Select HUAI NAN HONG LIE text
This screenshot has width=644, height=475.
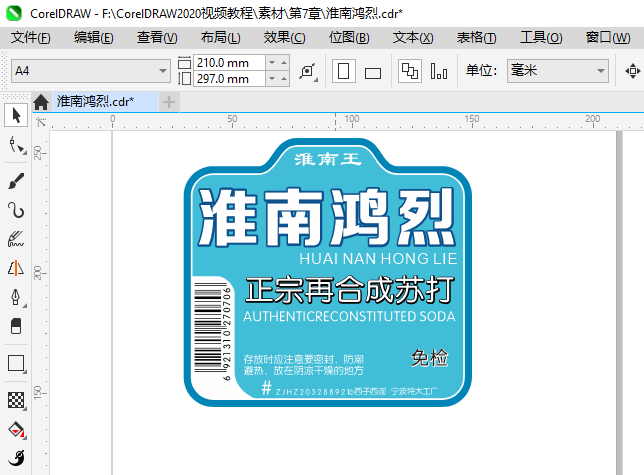point(378,259)
